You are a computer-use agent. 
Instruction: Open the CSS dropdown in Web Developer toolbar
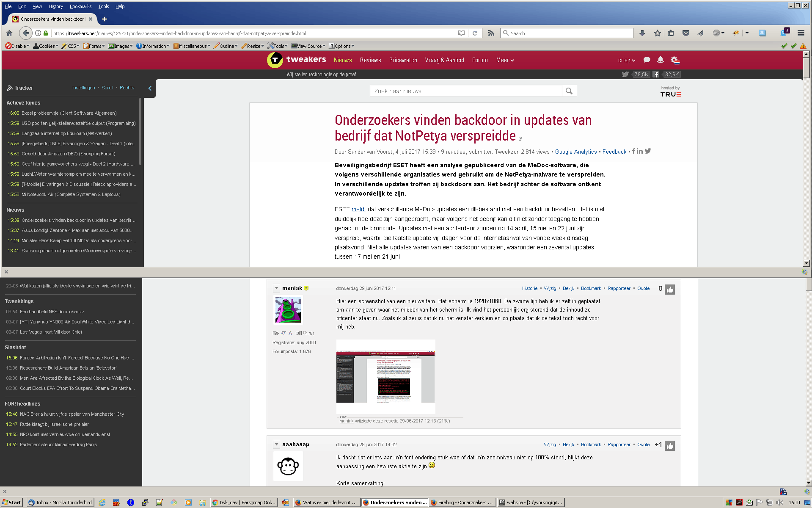pos(70,46)
